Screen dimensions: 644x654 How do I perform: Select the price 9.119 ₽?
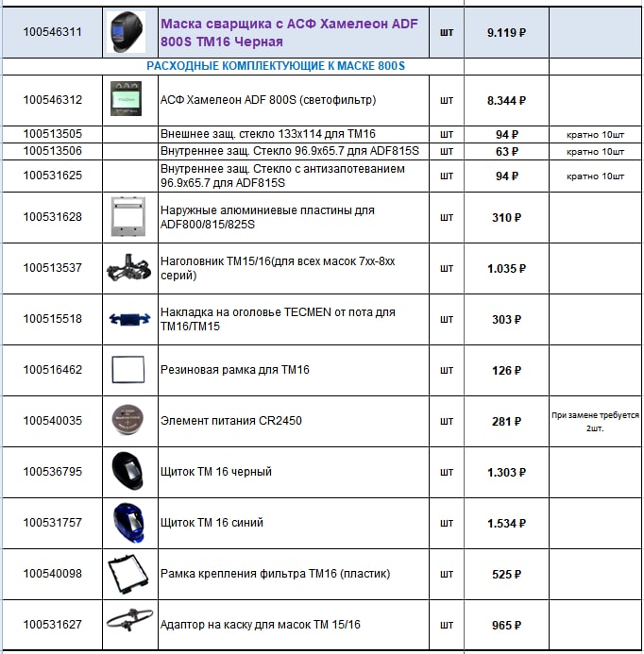click(x=506, y=32)
